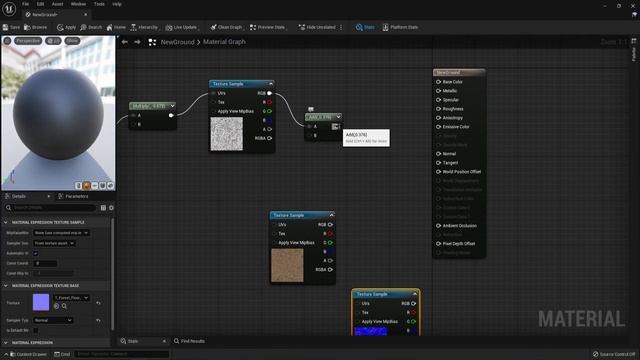Browse to texture with the magnifier icon
Image resolution: width=640 pixels, height=360 pixels.
pos(64,306)
